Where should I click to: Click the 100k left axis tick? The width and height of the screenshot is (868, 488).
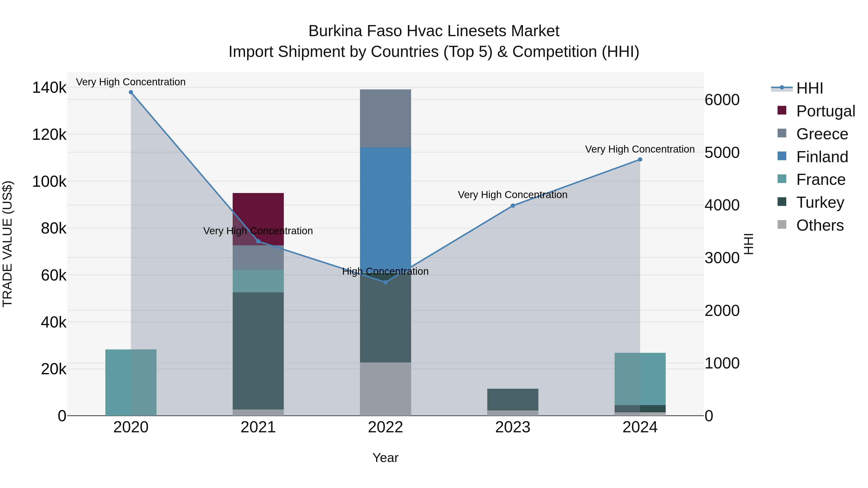(x=49, y=182)
